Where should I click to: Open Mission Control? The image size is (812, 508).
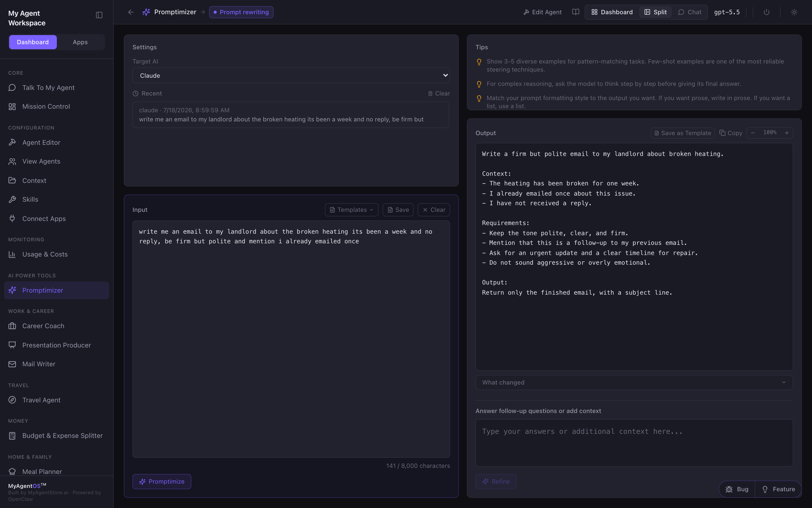56,106
